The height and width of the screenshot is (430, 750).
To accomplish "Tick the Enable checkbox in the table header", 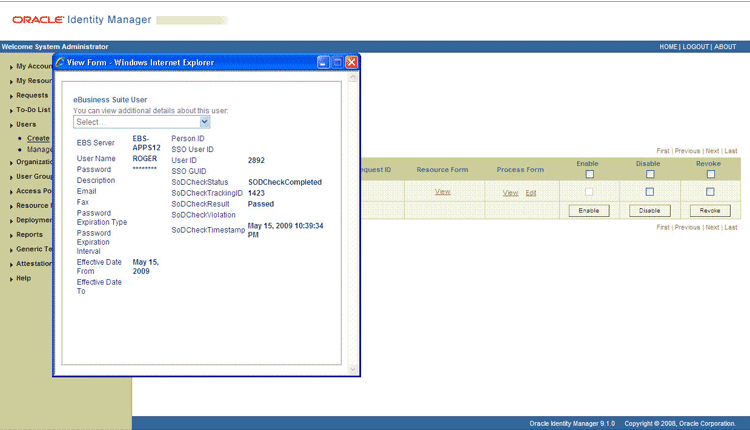I will pyautogui.click(x=590, y=174).
